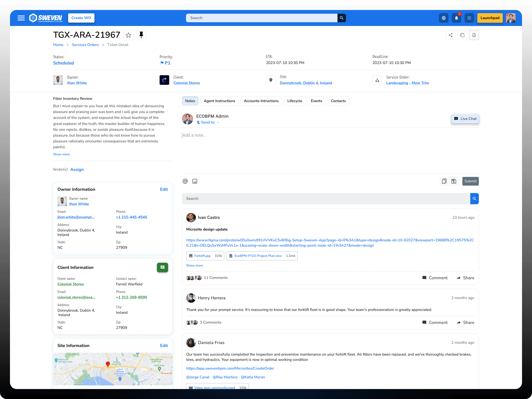
Task: Click the share icon beside ticket title
Action: [x=450, y=35]
